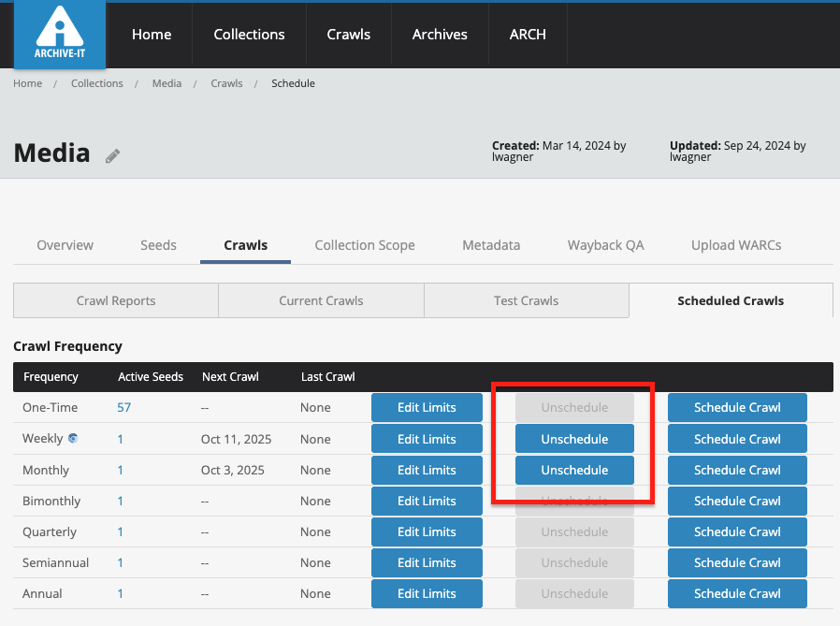Schedule Crawl for Annual frequency

point(737,594)
